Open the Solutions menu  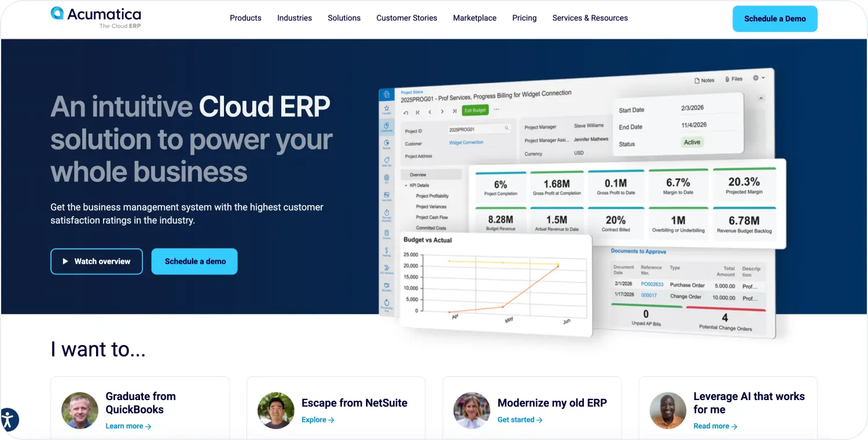click(x=344, y=18)
